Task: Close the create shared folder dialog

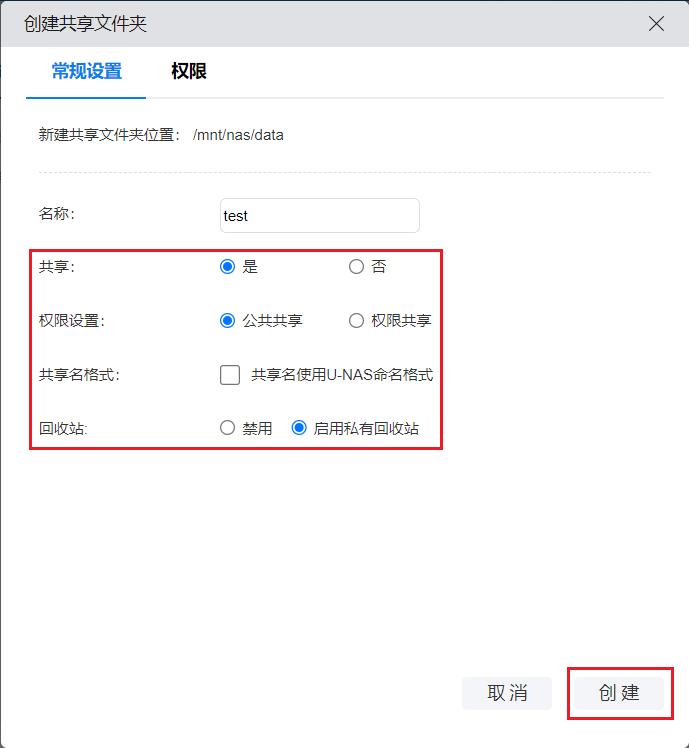Action: coord(656,24)
